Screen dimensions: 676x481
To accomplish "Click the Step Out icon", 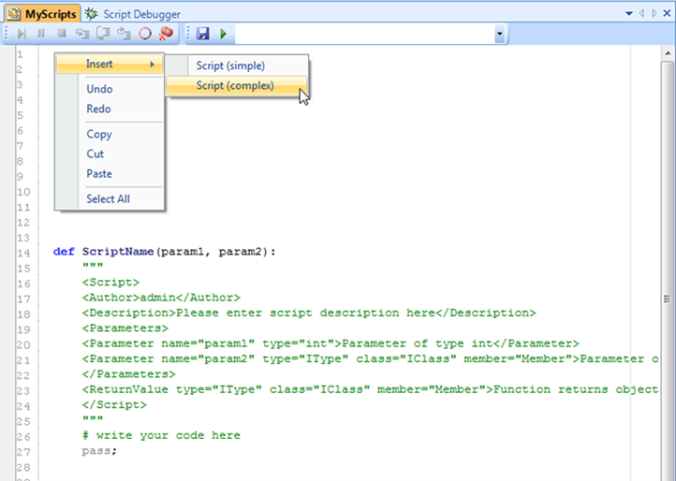I will tap(124, 34).
